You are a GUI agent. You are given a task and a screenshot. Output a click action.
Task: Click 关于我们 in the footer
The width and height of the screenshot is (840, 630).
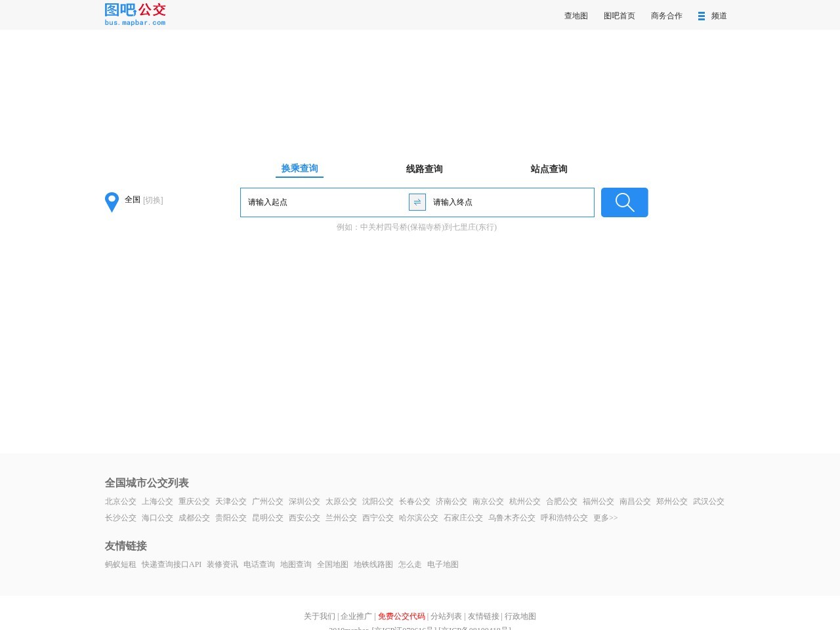point(319,616)
